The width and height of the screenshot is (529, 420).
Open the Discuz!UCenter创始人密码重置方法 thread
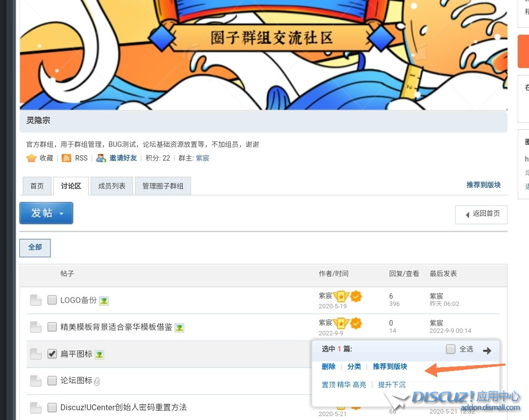tap(123, 407)
